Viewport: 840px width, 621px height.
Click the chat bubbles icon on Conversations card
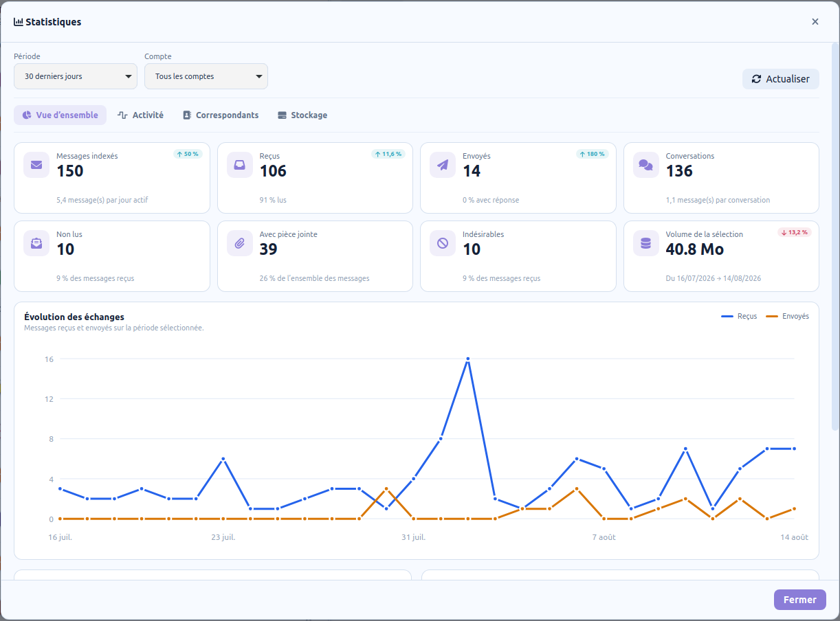pyautogui.click(x=645, y=165)
